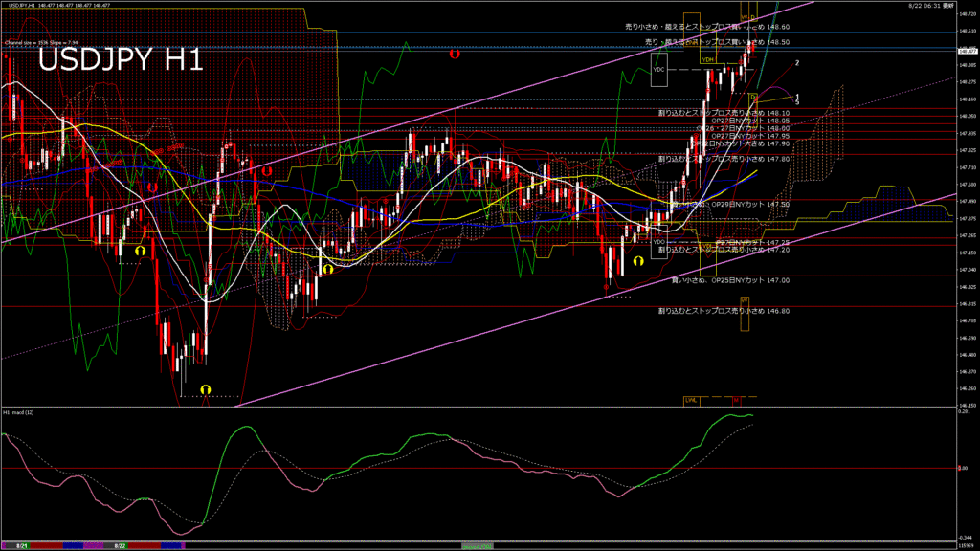Click the red arrow marker near chart top
This screenshot has width=980, height=551.
455,55
